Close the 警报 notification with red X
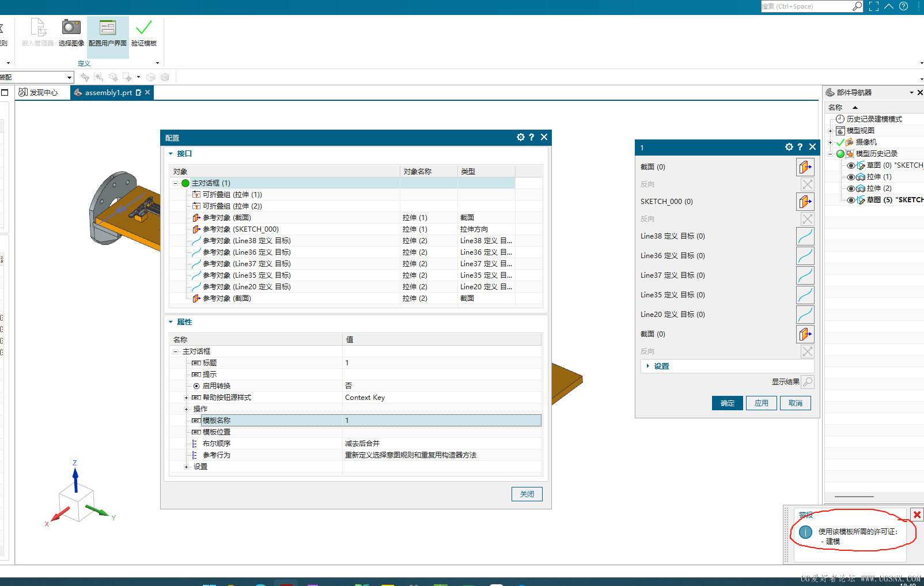Viewport: 924px width, 586px height. (917, 515)
